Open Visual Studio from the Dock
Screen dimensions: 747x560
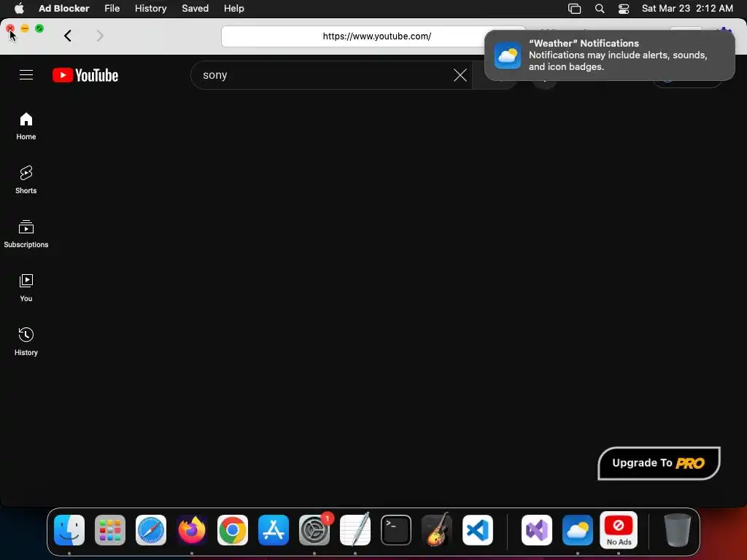(537, 530)
